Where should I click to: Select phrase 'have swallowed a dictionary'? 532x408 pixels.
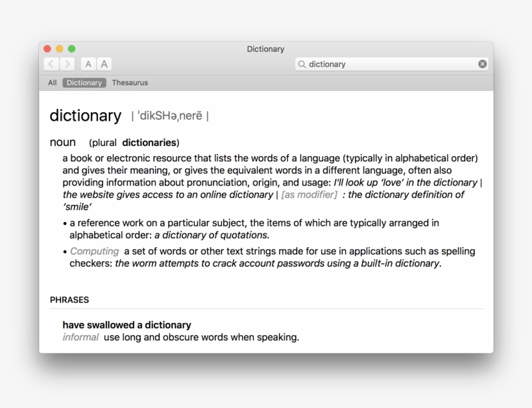click(x=127, y=325)
